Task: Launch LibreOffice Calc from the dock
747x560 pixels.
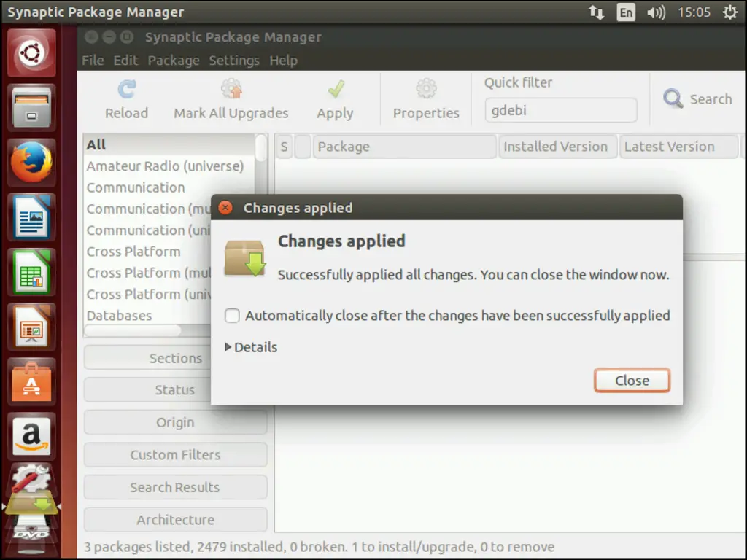Action: point(31,272)
